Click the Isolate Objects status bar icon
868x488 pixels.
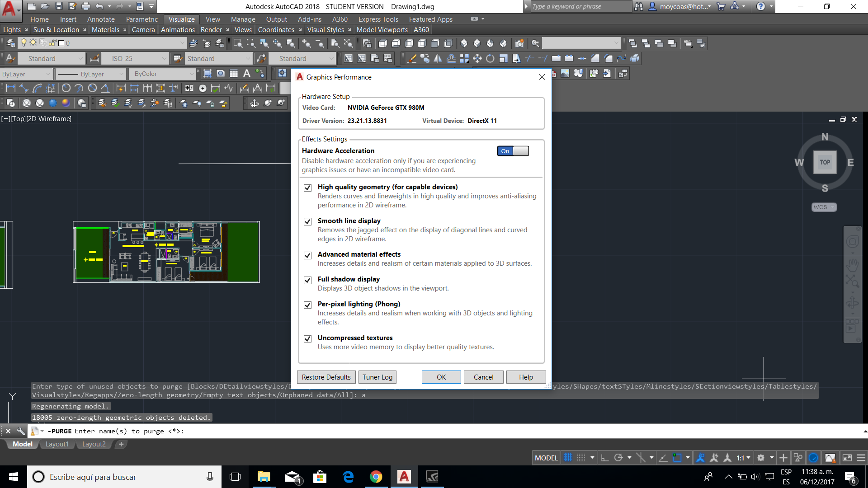797,457
